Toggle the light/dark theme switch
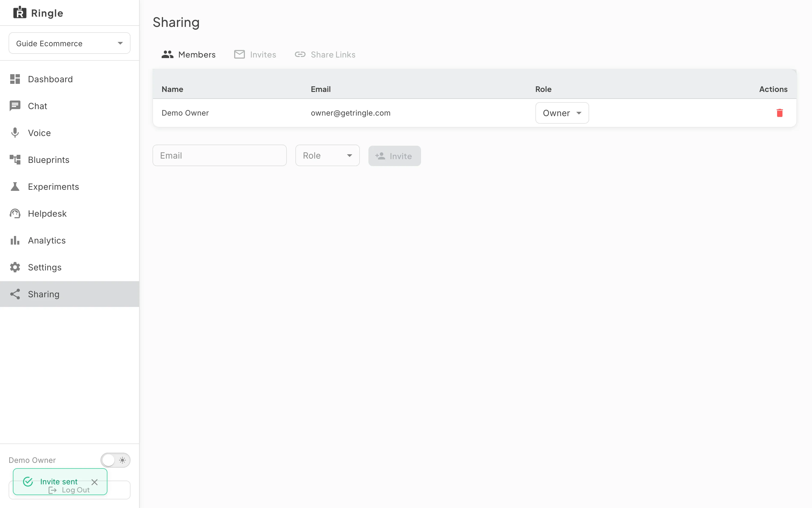Screen dimensions: 812x508 115,460
